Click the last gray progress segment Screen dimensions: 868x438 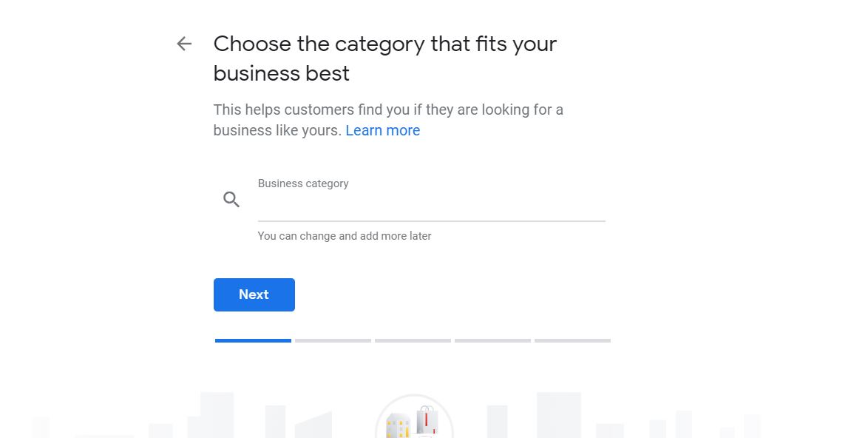tap(572, 341)
